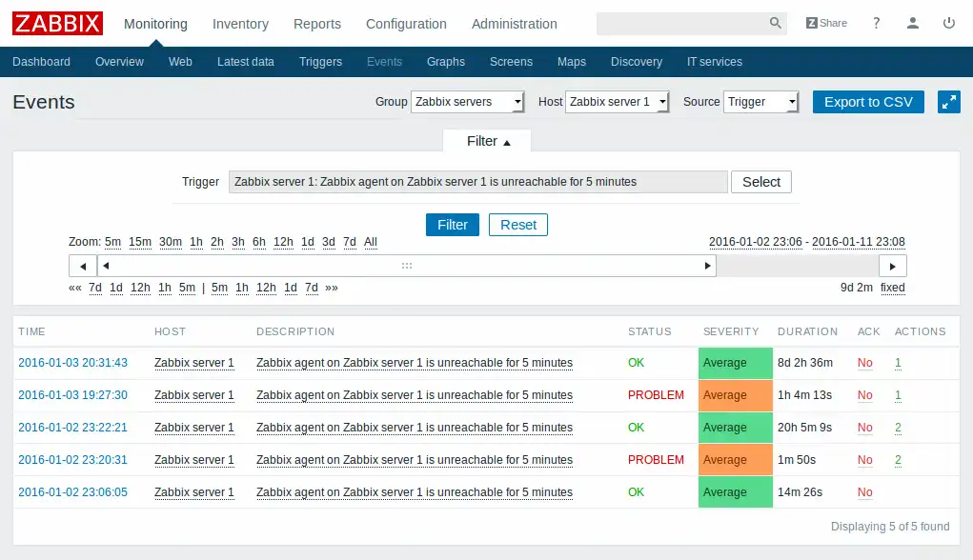Jump to latest with »» link
This screenshot has height=560, width=973.
point(332,288)
